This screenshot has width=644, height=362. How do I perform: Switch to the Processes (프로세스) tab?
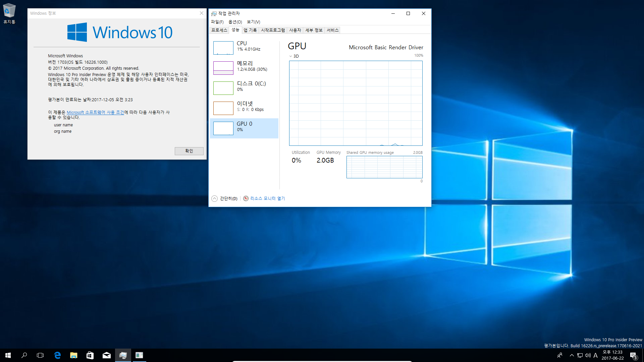[219, 30]
